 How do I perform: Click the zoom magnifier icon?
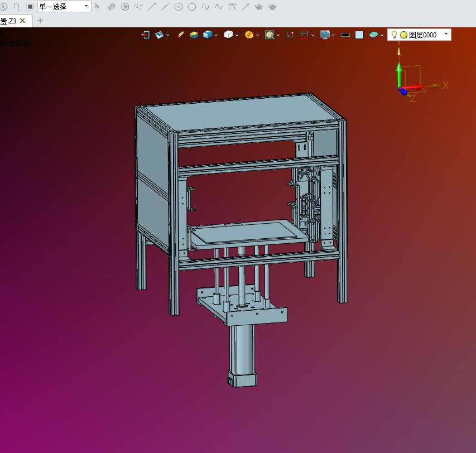click(270, 35)
